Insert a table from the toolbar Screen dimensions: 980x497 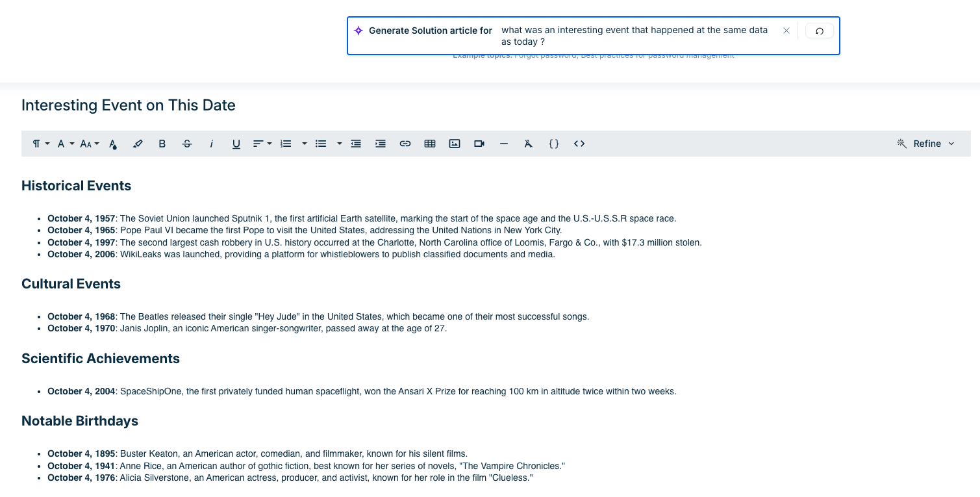click(x=430, y=144)
